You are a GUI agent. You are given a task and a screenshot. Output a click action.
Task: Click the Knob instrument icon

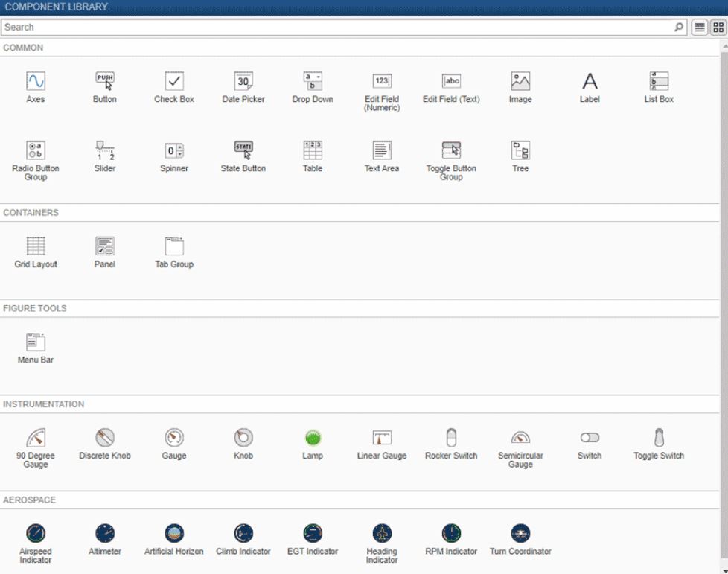pos(243,439)
